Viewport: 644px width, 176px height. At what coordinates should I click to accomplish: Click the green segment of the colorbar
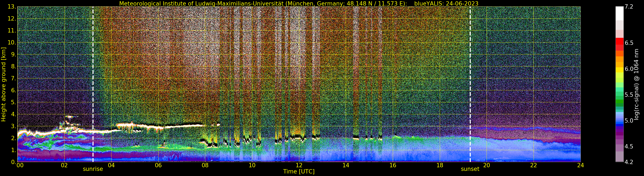point(619,101)
